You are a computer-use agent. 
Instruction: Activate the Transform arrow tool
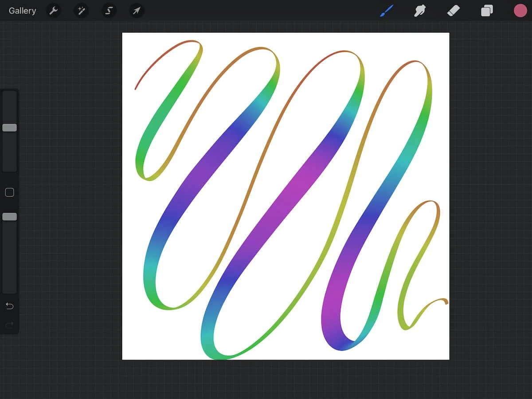[137, 11]
